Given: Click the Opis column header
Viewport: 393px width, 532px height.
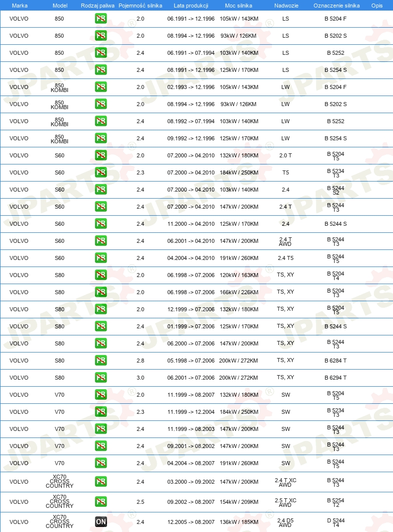Looking at the screenshot, I should click(377, 6).
